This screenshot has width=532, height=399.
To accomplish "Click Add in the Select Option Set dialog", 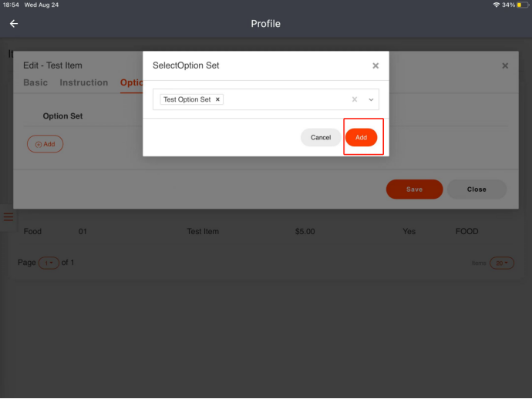I will click(x=361, y=137).
